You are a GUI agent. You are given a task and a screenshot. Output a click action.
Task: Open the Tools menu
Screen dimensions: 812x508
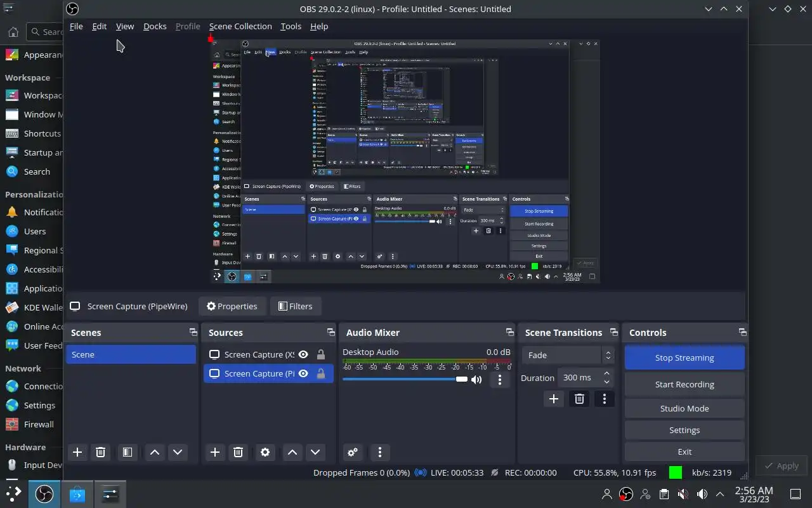291,26
